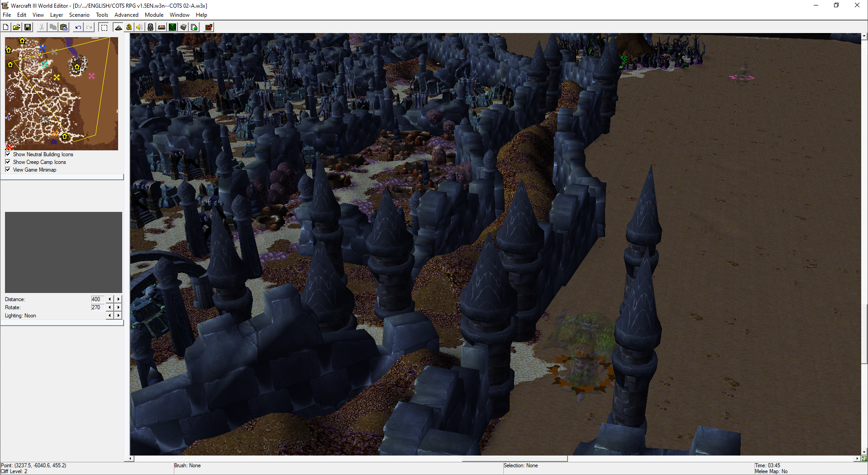Open a map using the folder icon
This screenshot has width=868, height=475.
coord(17,27)
